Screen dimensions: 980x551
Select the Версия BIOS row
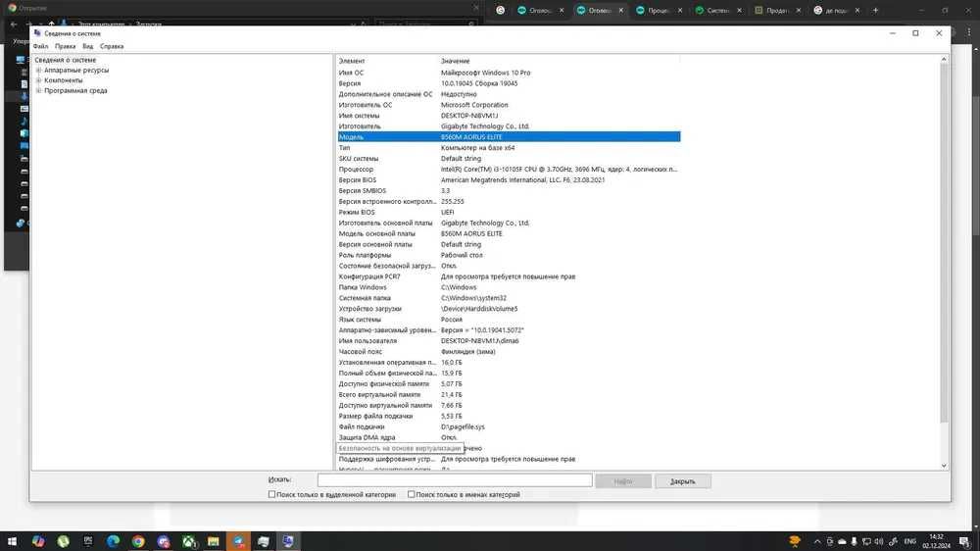[x=509, y=179]
